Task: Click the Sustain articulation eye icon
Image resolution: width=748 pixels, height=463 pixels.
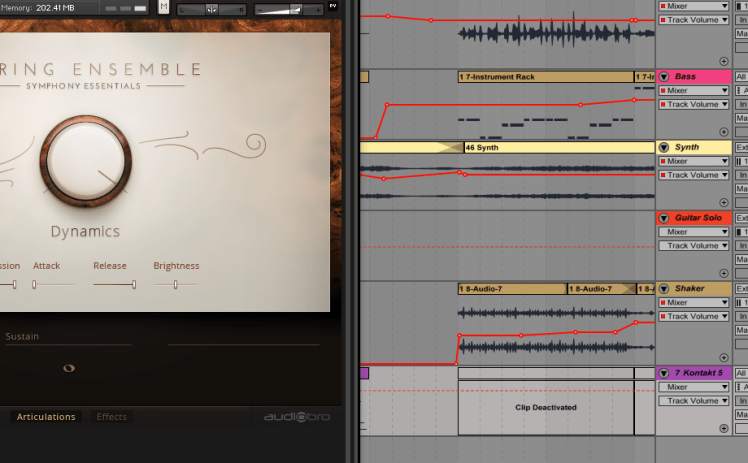Action: pyautogui.click(x=69, y=368)
